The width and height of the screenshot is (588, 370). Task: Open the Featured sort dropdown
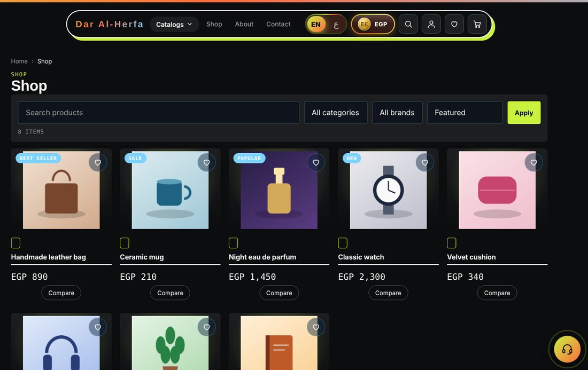pos(465,113)
